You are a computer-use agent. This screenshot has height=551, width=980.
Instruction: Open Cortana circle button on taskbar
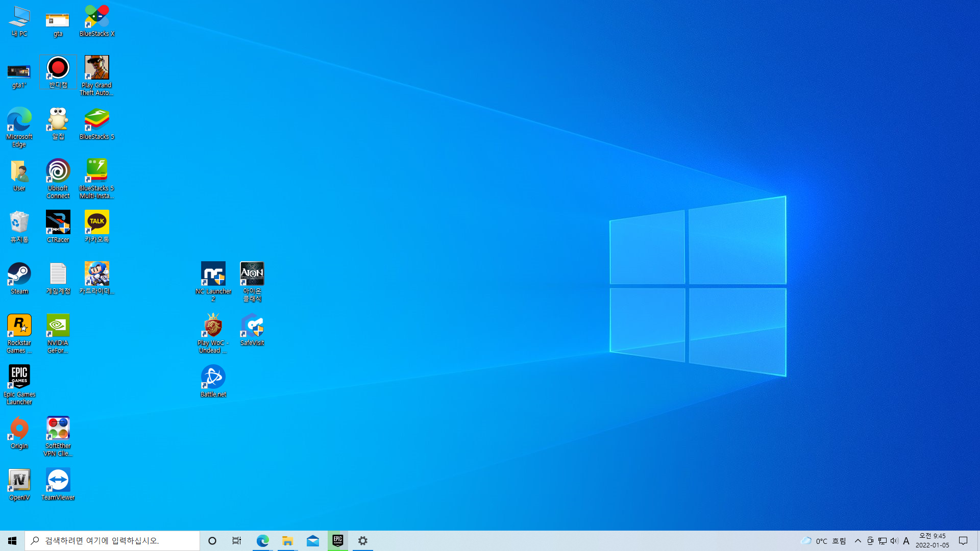point(212,541)
